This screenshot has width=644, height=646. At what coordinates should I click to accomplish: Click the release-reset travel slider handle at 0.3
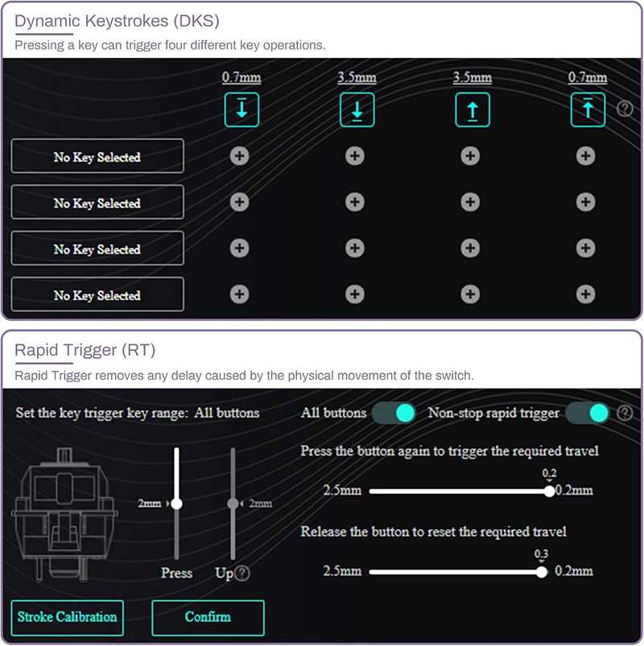[x=542, y=572]
